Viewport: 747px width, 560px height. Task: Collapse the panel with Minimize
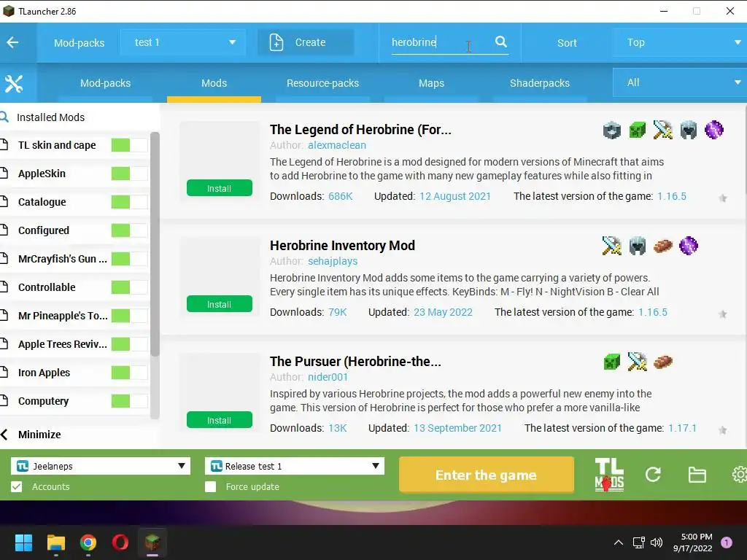[x=31, y=435]
